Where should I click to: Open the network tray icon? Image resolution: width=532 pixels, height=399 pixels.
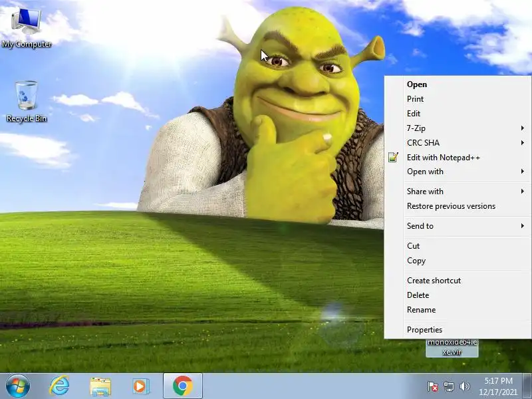[448, 386]
